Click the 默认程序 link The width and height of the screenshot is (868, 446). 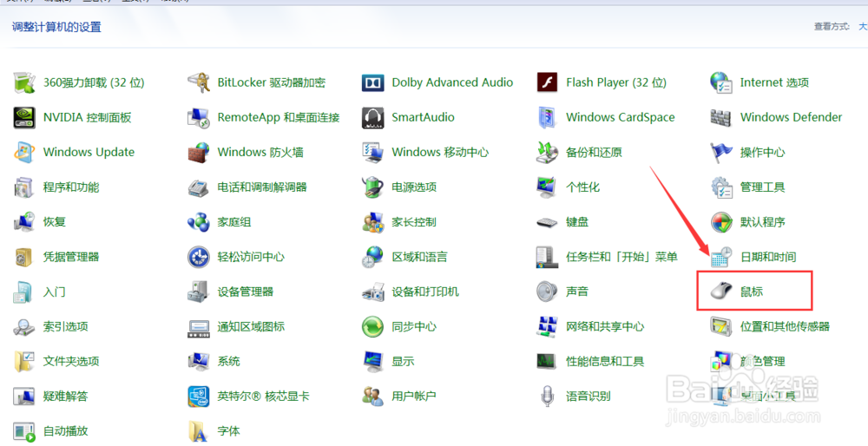[x=763, y=222]
